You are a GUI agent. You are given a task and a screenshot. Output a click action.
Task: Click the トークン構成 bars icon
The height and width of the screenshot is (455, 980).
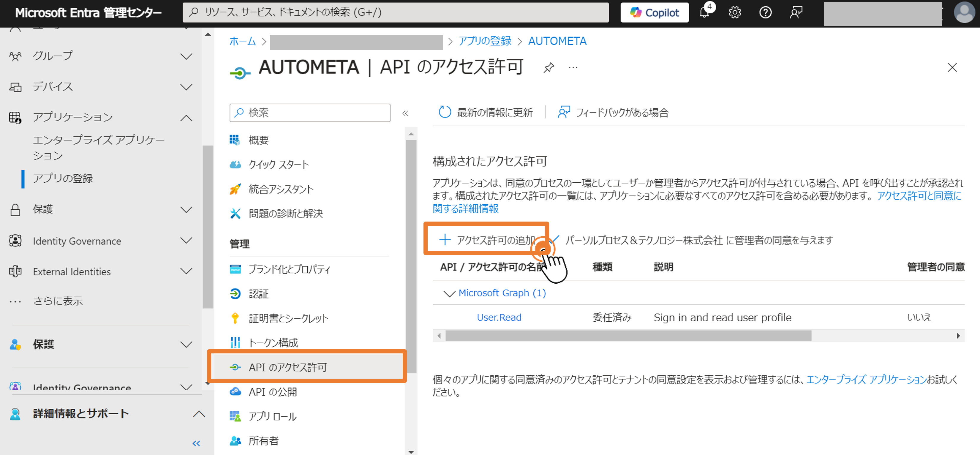(235, 343)
